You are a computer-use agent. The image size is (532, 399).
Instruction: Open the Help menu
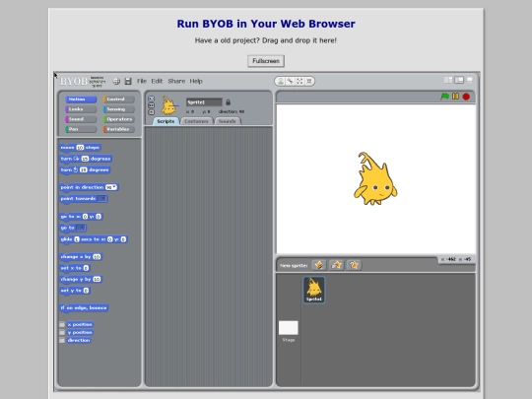[196, 81]
